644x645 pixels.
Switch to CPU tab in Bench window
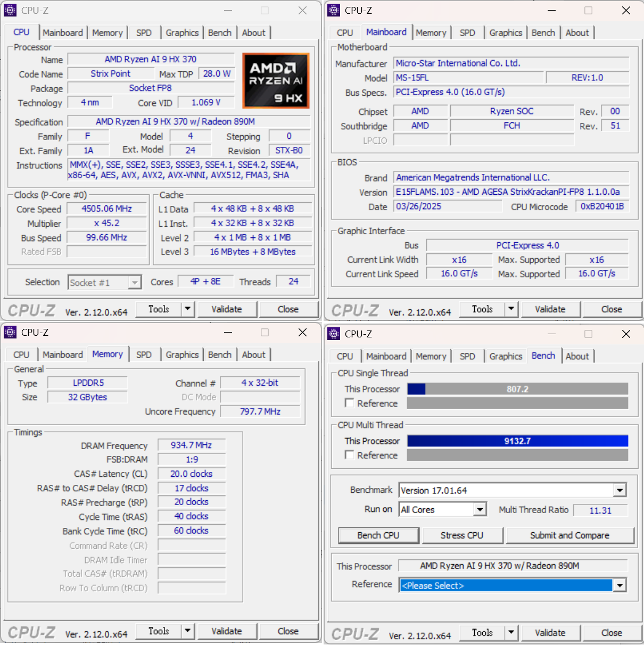tap(345, 356)
